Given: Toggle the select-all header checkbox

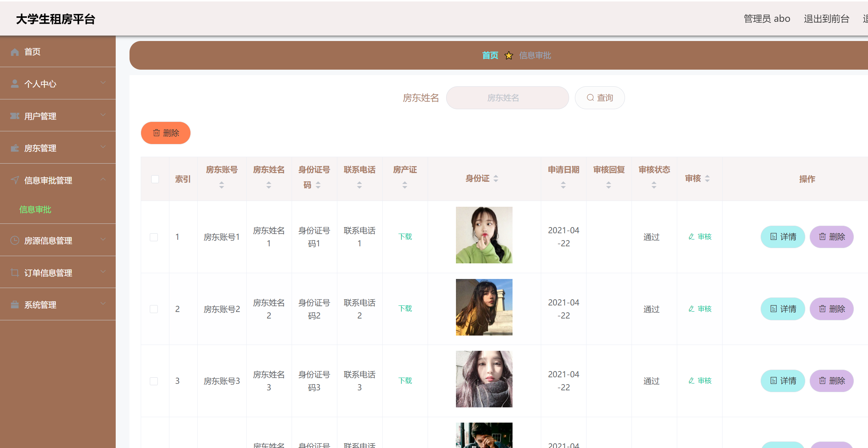Looking at the screenshot, I should tap(155, 179).
